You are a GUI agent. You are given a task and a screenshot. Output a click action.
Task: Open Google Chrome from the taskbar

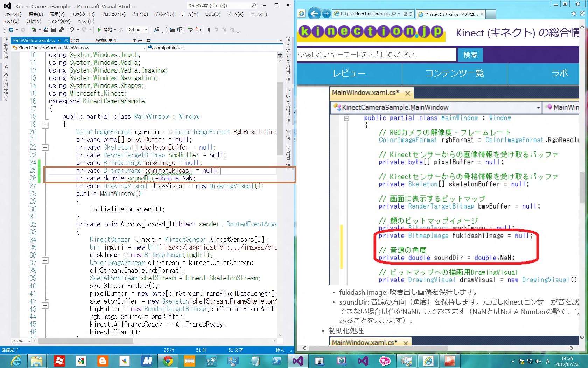point(168,361)
